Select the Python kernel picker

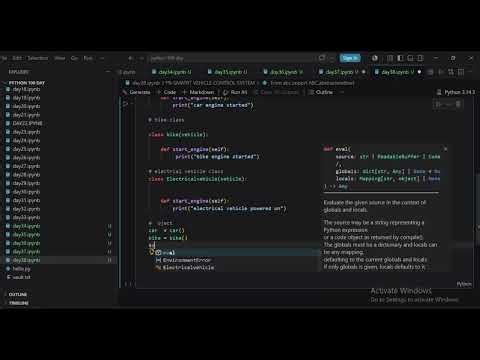click(455, 92)
